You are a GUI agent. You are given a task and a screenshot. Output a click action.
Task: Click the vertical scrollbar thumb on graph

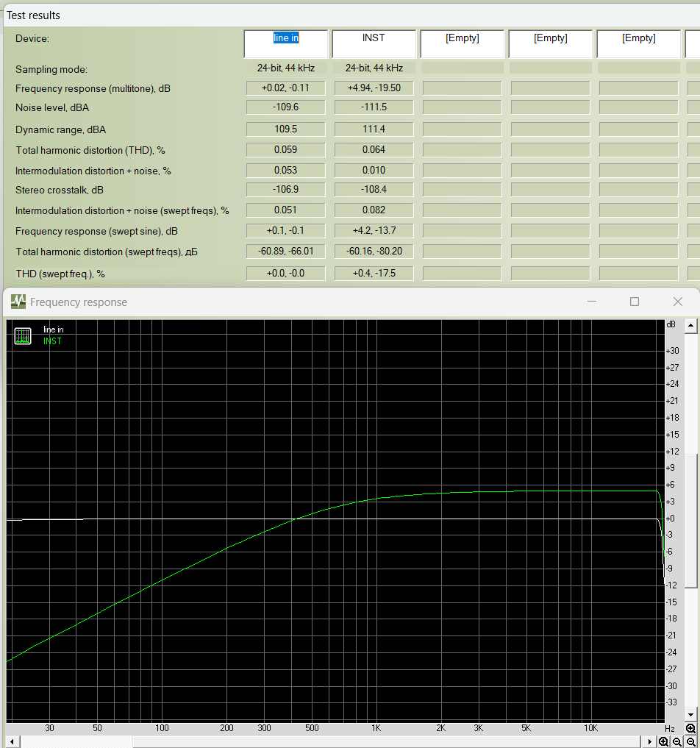coord(691,521)
